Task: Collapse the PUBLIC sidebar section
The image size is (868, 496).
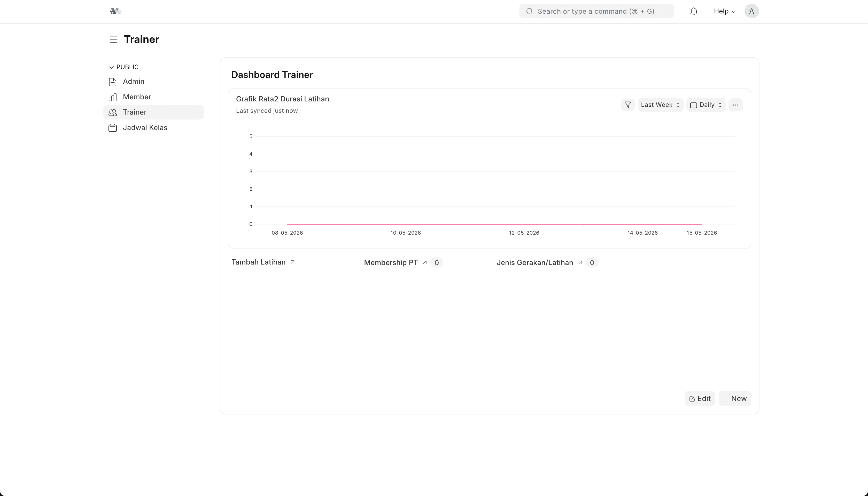Action: (x=124, y=67)
